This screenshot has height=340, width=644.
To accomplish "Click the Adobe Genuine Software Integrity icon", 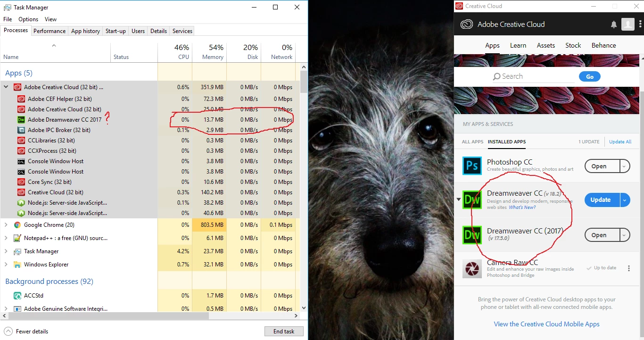I will coord(17,309).
